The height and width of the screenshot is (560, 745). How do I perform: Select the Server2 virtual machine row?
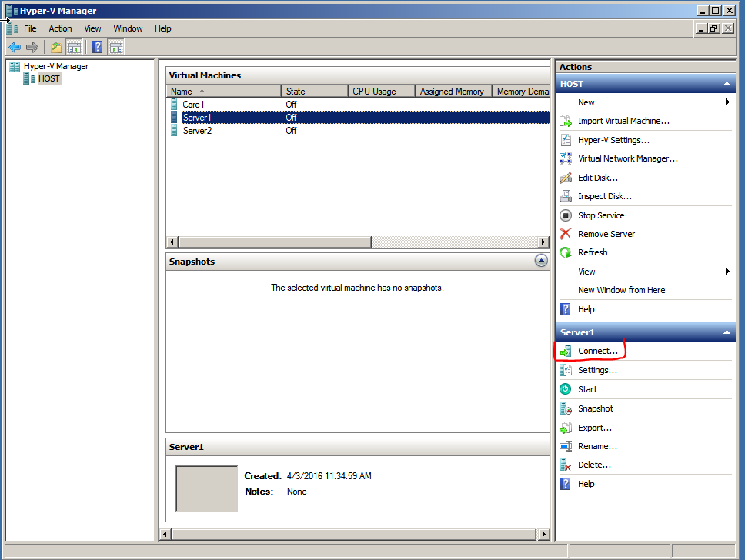(358, 131)
